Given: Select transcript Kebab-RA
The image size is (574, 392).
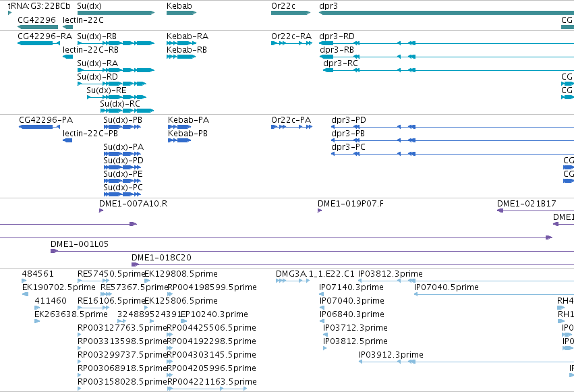Looking at the screenshot, I should click(181, 43).
